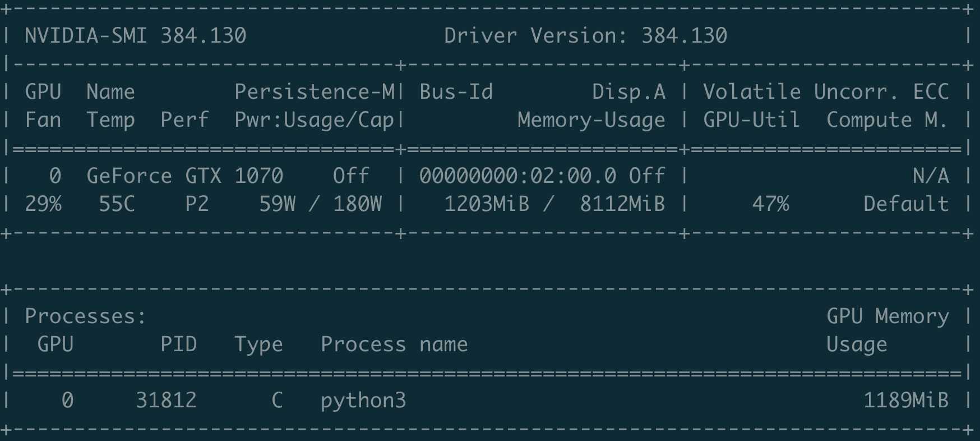The image size is (980, 441).
Task: Click the bus id 00000000:02:00.0
Action: point(517,176)
